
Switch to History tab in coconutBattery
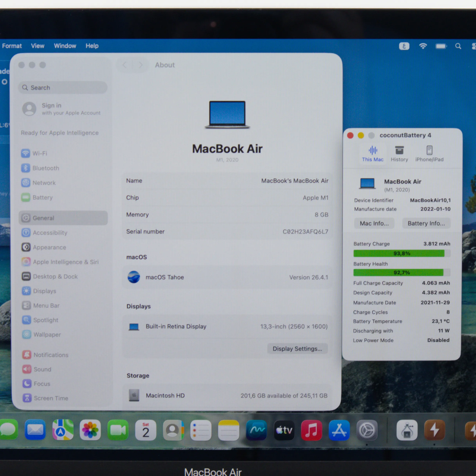[399, 153]
